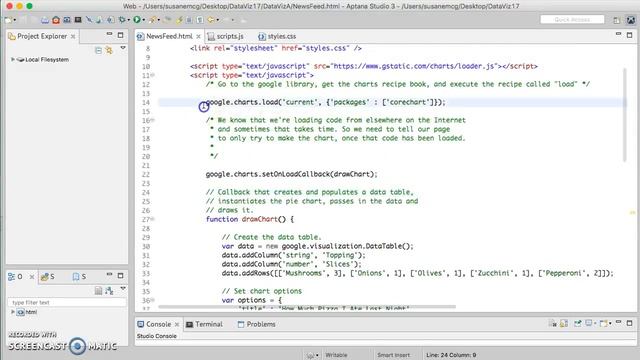Open the Problems tab

[x=256, y=324]
